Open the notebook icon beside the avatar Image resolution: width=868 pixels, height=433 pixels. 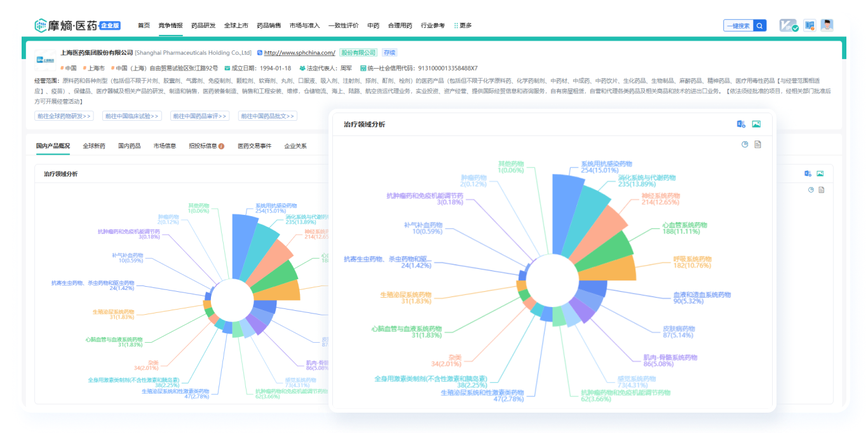(810, 25)
